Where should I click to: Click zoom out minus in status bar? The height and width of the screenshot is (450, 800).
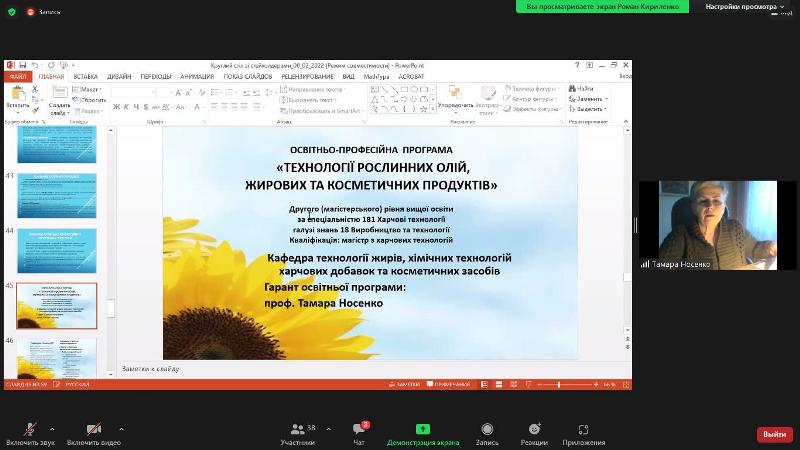(x=540, y=384)
